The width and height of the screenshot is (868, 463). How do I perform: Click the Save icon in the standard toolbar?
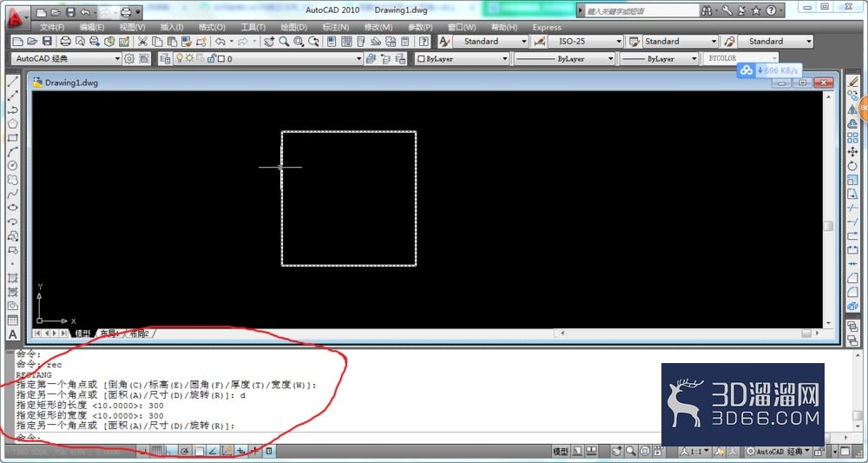(47, 41)
